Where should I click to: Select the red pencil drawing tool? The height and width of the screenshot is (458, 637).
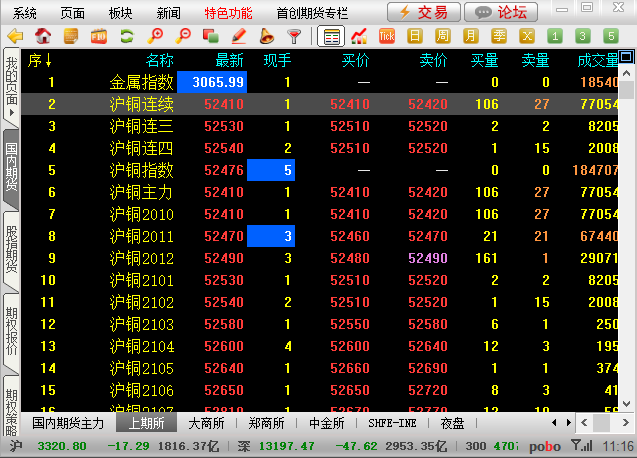pos(239,37)
